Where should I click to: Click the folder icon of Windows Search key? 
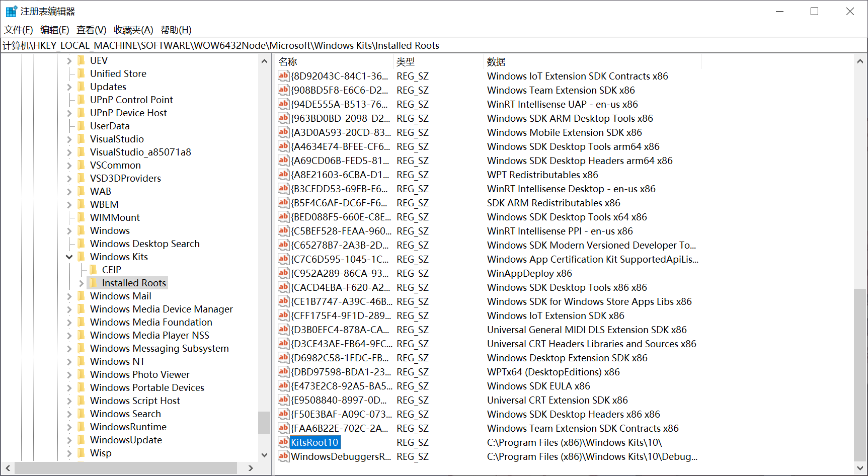81,414
